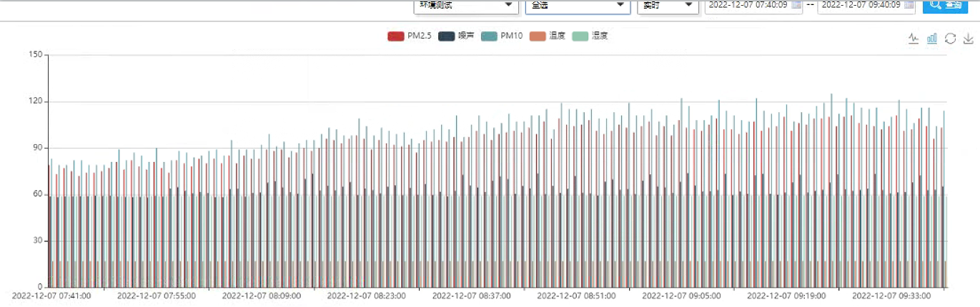Open the start date calendar picker icon

coord(796,5)
